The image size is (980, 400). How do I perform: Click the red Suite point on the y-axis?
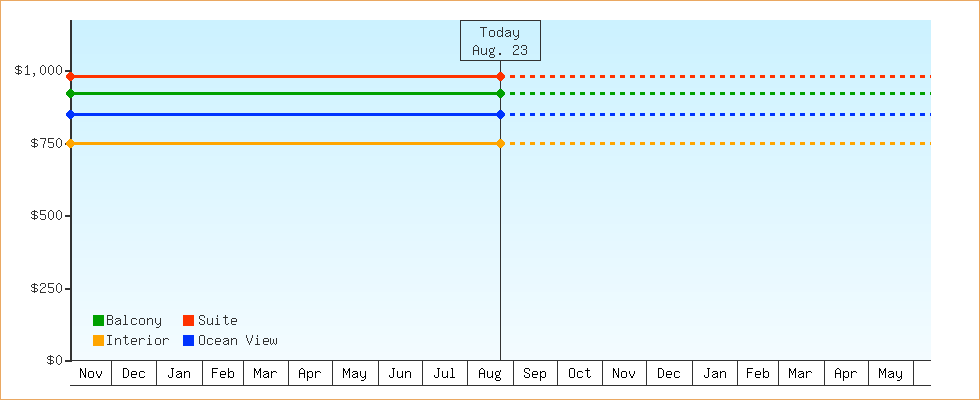tap(71, 76)
